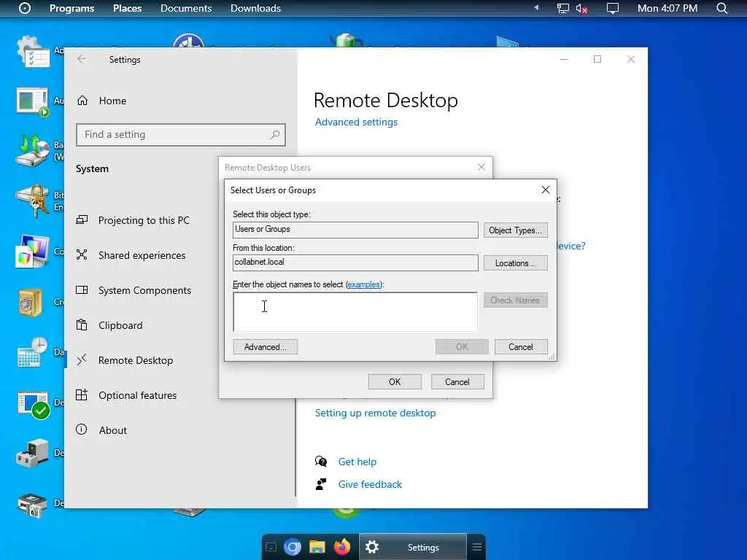The width and height of the screenshot is (747, 560).
Task: Cancel the Select Users or Groups dialog
Action: coord(521,346)
